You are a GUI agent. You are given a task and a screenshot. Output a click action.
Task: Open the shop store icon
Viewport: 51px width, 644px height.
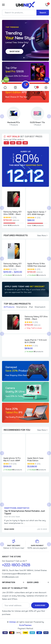pos(15,87)
